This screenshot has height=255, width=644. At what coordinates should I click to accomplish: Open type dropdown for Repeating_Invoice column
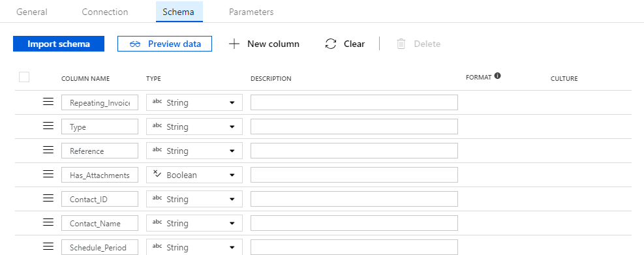(194, 102)
